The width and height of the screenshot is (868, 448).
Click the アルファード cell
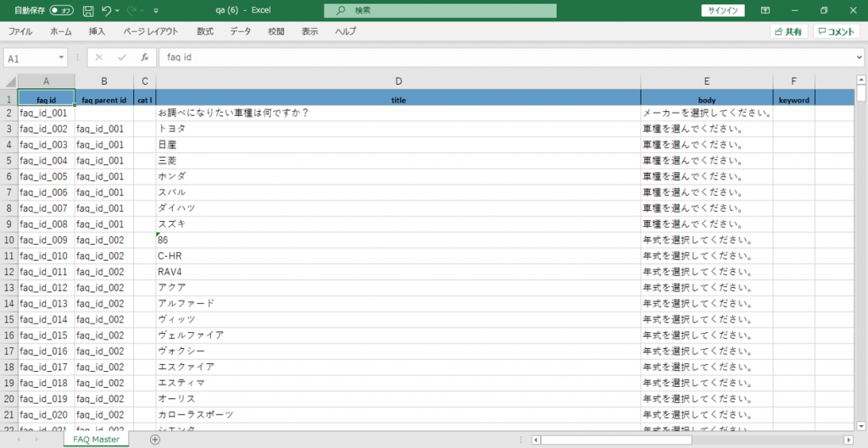398,304
